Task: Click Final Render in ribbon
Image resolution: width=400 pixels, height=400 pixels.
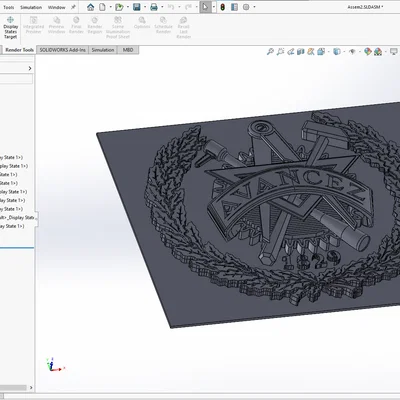Action: pos(76,25)
